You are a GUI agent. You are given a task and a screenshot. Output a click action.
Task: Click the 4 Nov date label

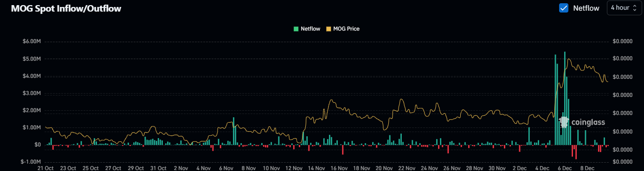click(x=204, y=168)
